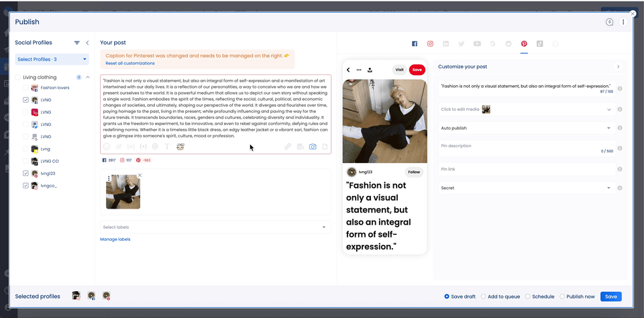Click the attached image thumbnail under the post

(123, 191)
